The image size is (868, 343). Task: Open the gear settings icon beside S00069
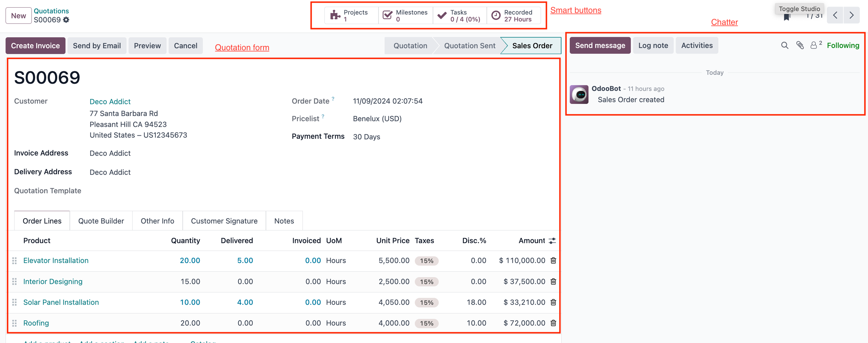(66, 20)
